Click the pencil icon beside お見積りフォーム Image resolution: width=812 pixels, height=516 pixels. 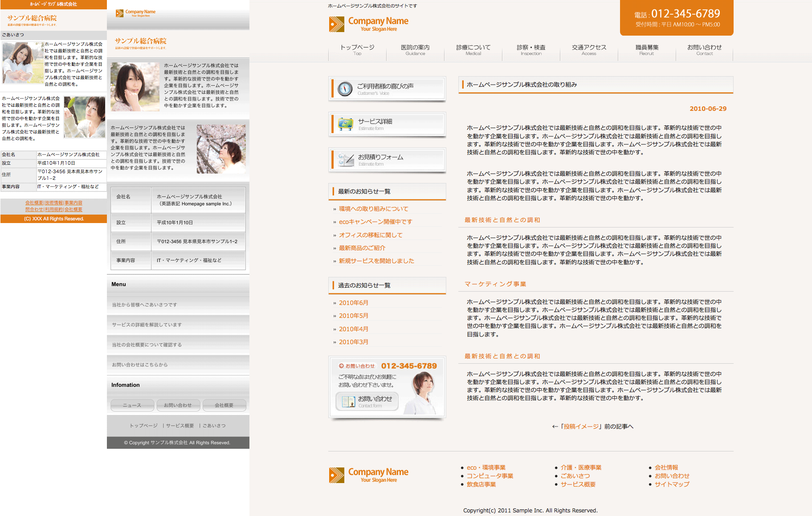pos(346,160)
